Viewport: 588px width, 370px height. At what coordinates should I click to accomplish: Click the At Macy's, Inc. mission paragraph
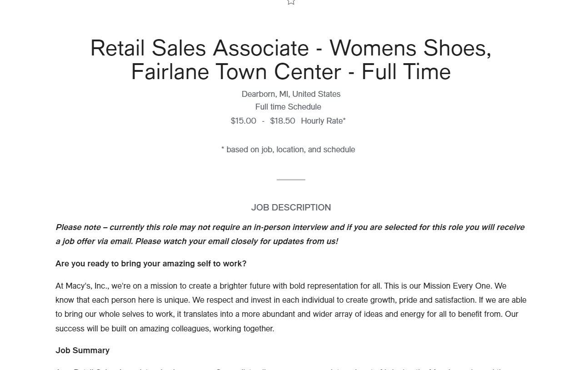coord(291,307)
